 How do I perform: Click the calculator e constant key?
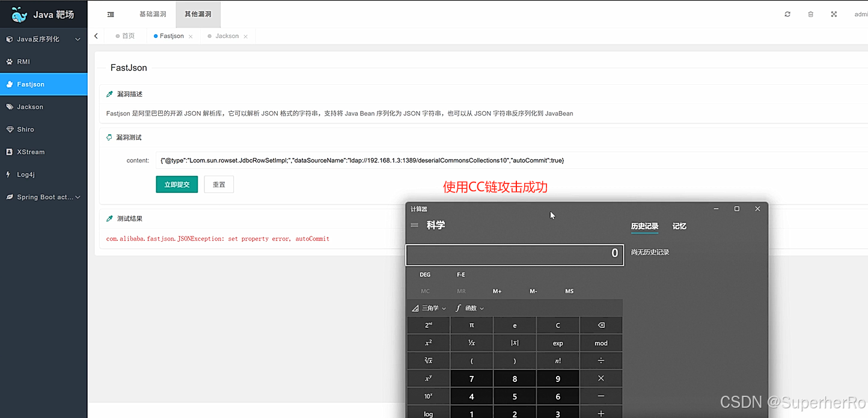pos(515,325)
